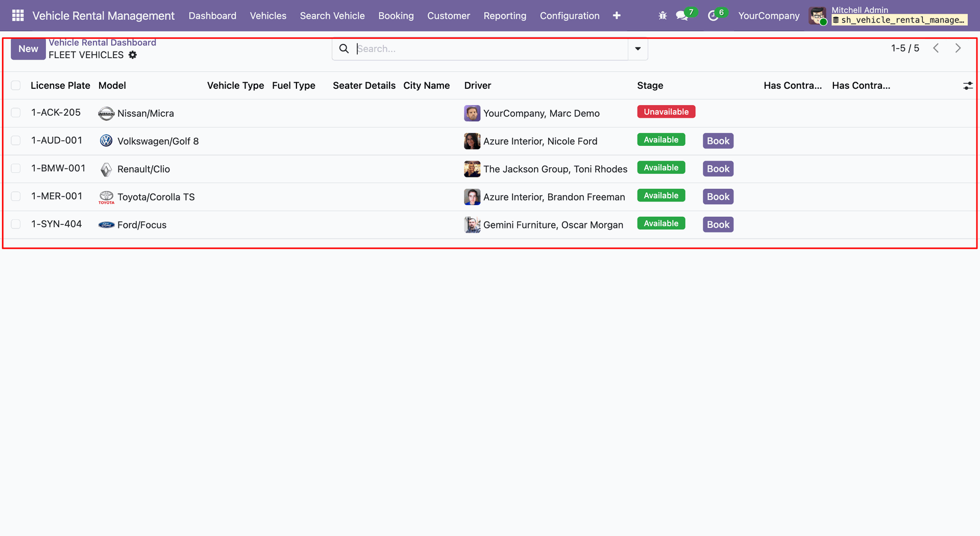Screen dimensions: 980x536
Task: Click the Ford brand logo
Action: click(x=106, y=225)
